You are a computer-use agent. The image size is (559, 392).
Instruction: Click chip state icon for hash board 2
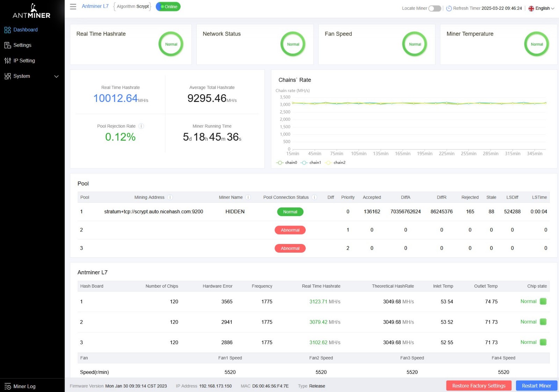click(543, 322)
